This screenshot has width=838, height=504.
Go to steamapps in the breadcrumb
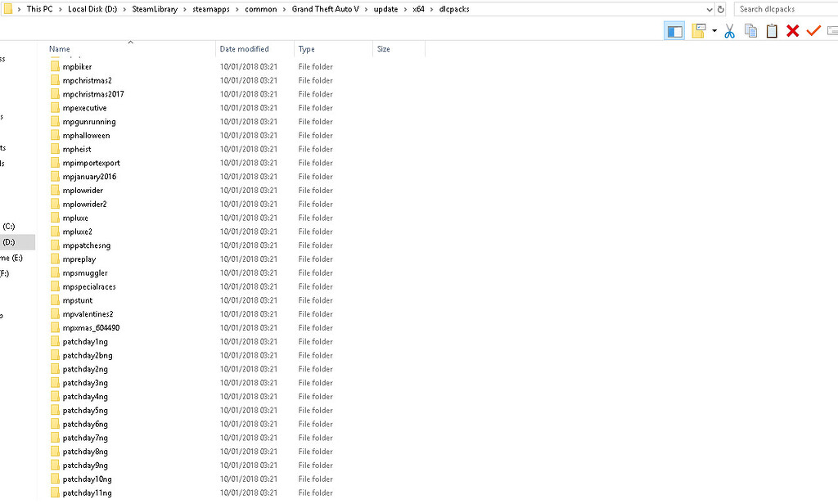(x=211, y=9)
